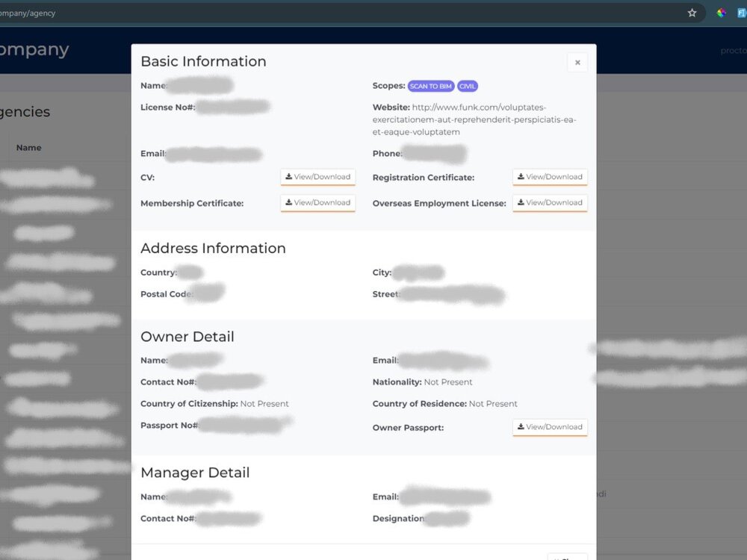Download the Registration Certificate
The height and width of the screenshot is (560, 747).
point(550,177)
